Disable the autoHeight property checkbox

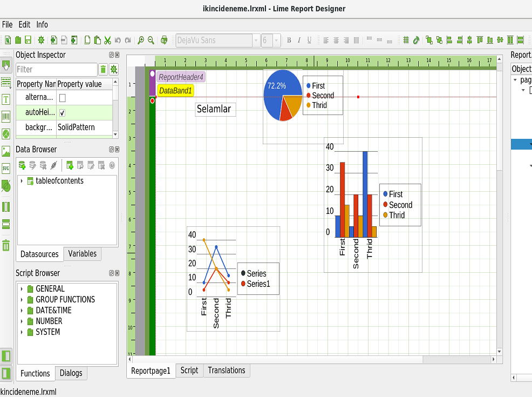coord(62,112)
